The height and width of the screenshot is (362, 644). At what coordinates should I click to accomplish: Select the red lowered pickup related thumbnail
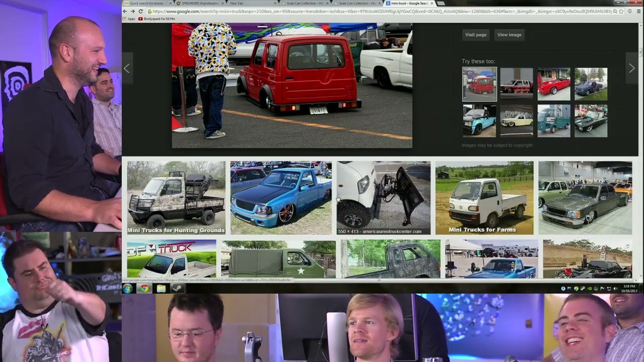[x=553, y=84]
